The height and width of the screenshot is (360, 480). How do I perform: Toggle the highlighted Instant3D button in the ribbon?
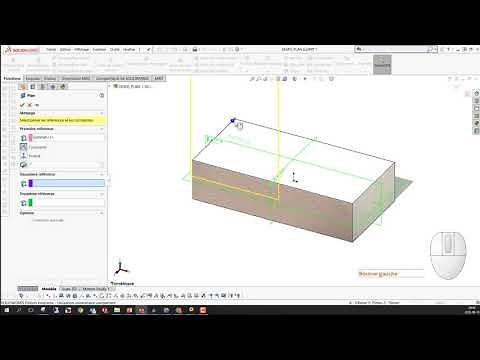(382, 64)
